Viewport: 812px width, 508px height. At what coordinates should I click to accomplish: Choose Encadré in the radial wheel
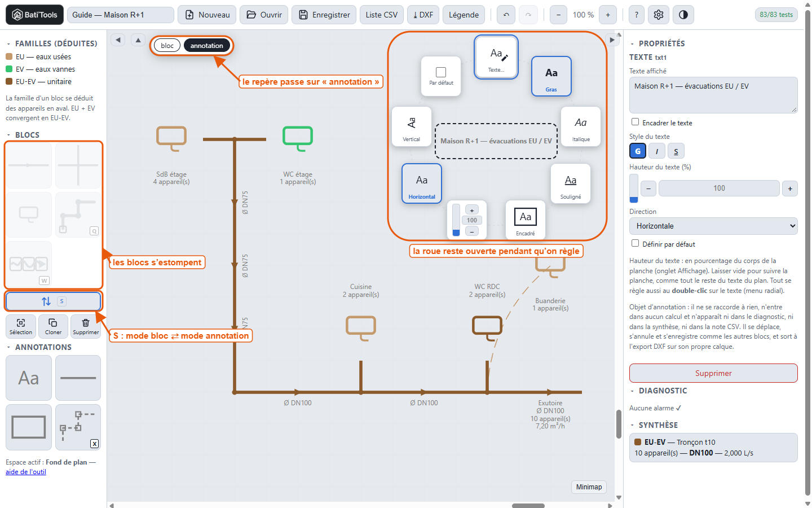tap(526, 220)
